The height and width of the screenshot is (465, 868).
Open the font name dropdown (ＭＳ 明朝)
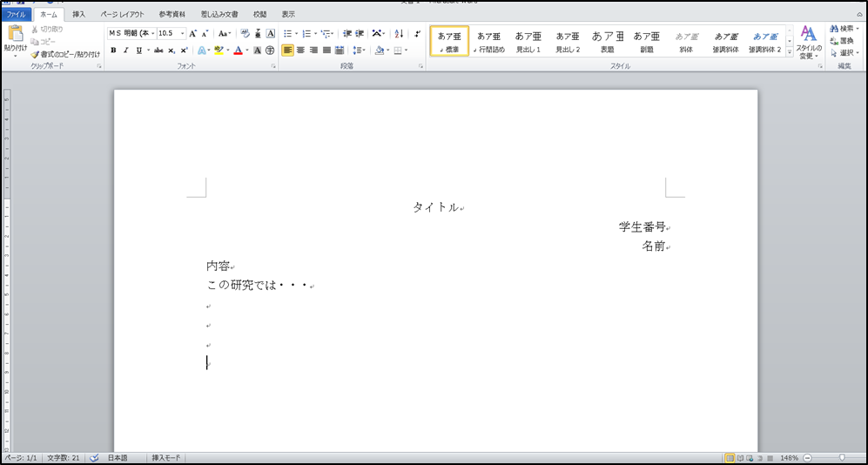pos(154,34)
